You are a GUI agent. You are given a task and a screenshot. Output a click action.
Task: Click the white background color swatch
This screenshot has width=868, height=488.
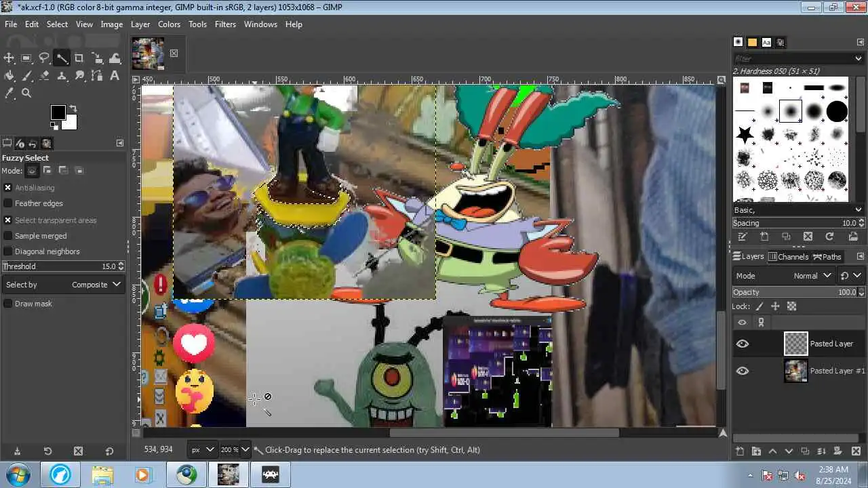[x=71, y=124]
